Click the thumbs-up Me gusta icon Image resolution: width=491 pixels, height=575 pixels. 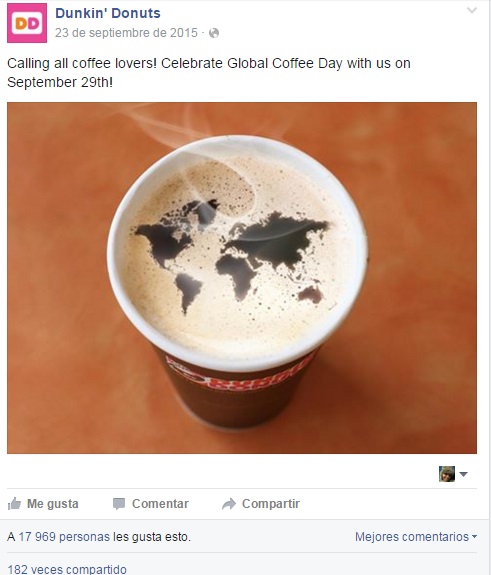[x=14, y=504]
